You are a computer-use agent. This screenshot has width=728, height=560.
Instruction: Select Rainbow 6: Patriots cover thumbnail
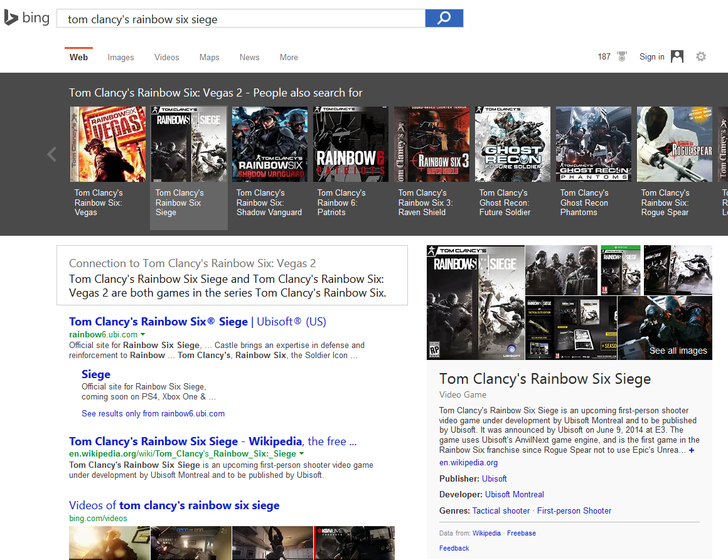[350, 144]
